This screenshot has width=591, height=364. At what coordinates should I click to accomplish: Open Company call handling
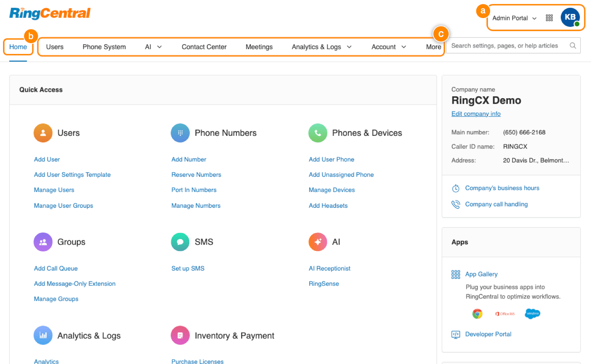[x=496, y=204]
